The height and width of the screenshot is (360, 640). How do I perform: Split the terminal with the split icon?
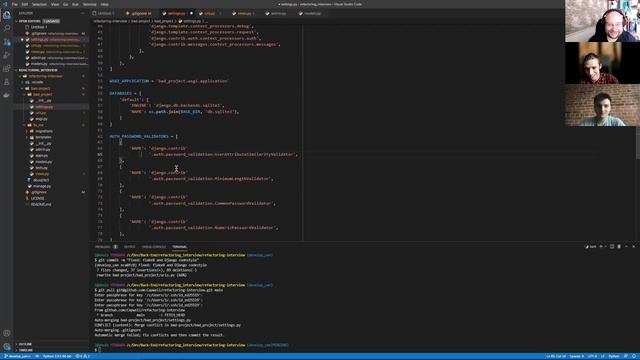612,247
